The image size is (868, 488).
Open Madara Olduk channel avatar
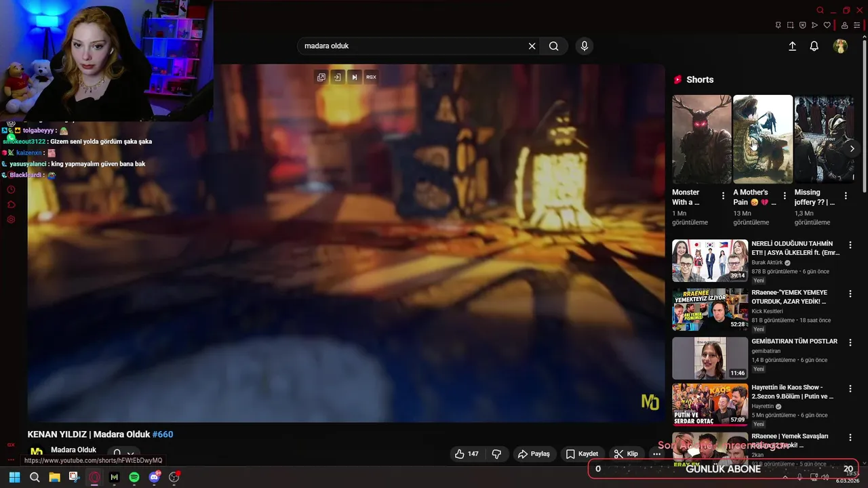click(37, 452)
